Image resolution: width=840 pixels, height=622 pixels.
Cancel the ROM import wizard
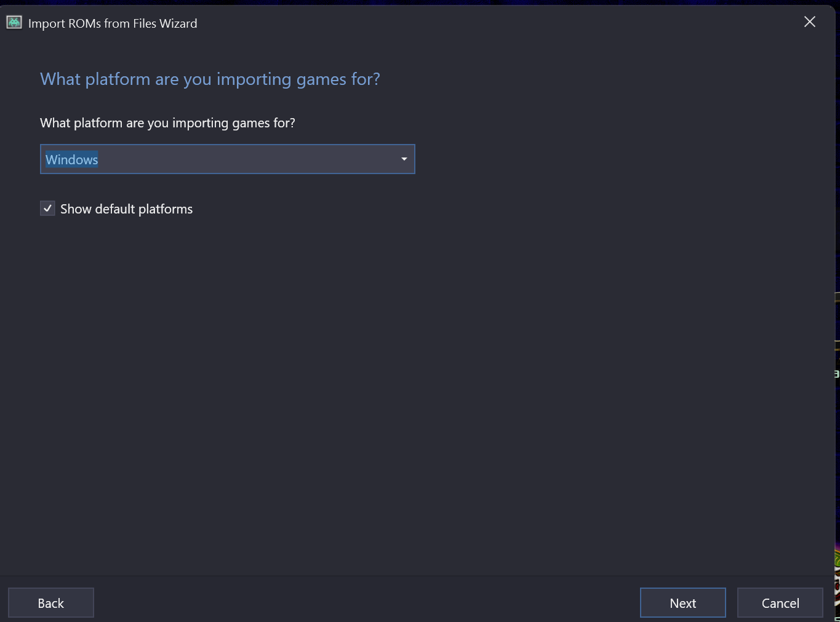(x=780, y=603)
